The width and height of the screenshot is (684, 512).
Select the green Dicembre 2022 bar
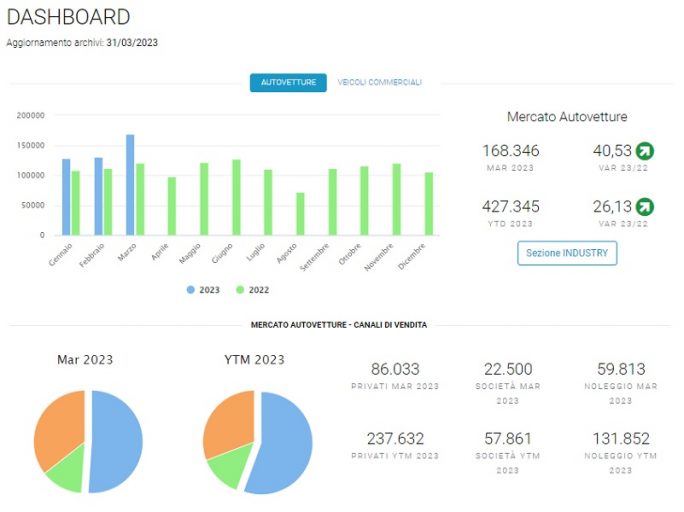coord(429,204)
